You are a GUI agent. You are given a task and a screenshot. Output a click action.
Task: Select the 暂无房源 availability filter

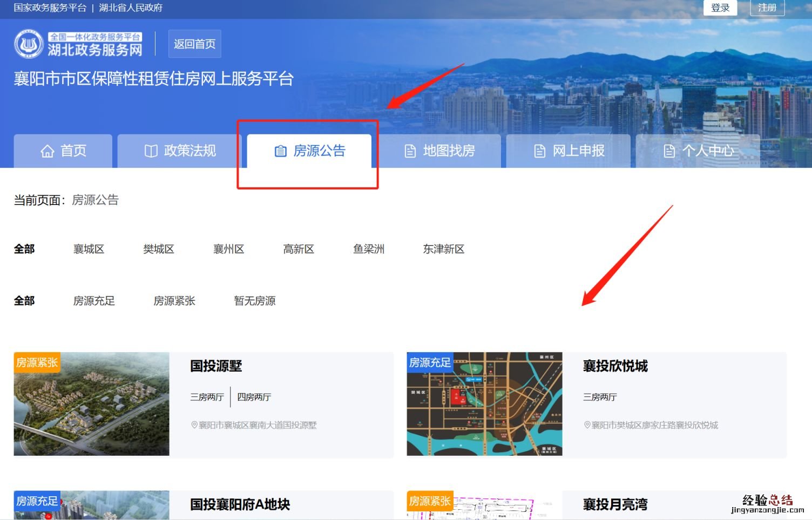click(255, 301)
